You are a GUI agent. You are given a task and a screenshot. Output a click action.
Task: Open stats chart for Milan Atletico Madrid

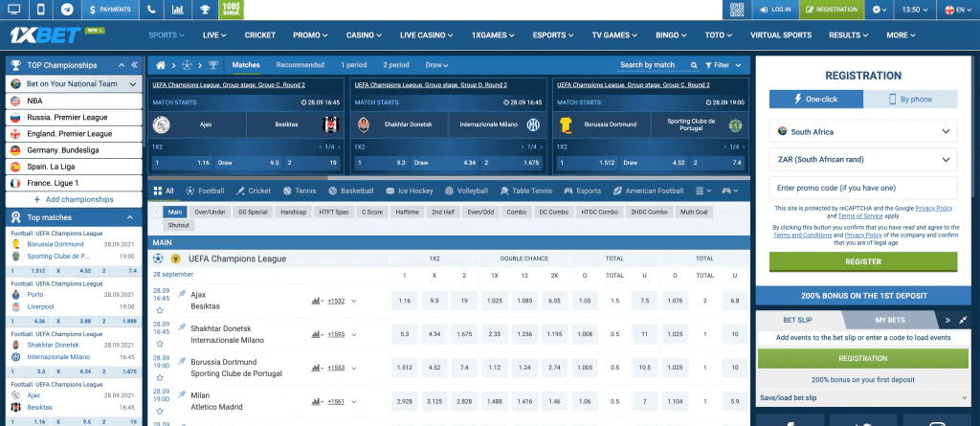pyautogui.click(x=316, y=402)
